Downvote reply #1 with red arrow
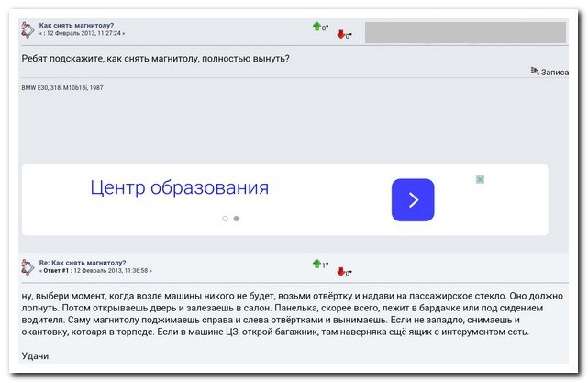Screen dimensions: 588x383 (341, 271)
